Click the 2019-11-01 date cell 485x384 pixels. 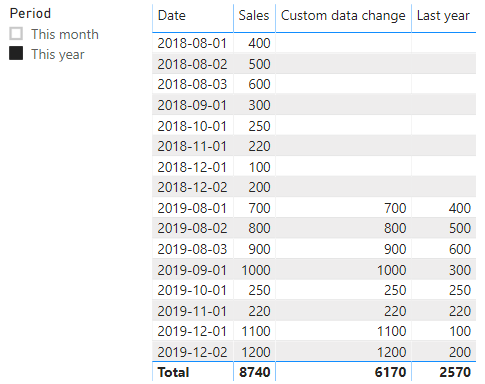(x=192, y=311)
